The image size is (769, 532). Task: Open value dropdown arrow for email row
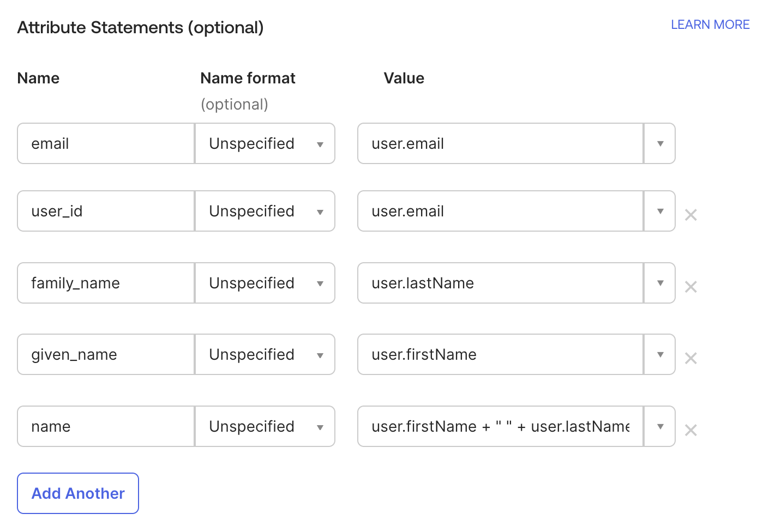(660, 143)
